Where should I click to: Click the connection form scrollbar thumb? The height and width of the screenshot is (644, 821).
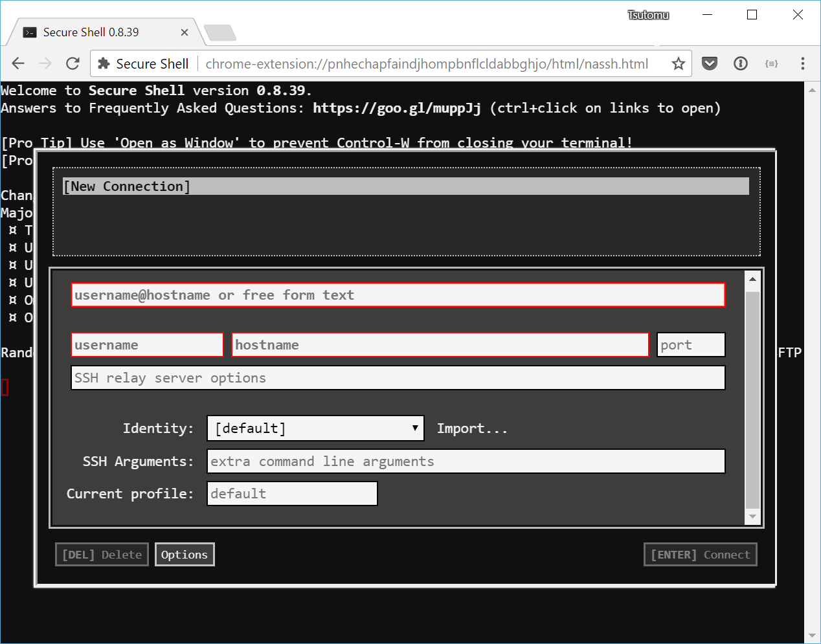[752, 400]
